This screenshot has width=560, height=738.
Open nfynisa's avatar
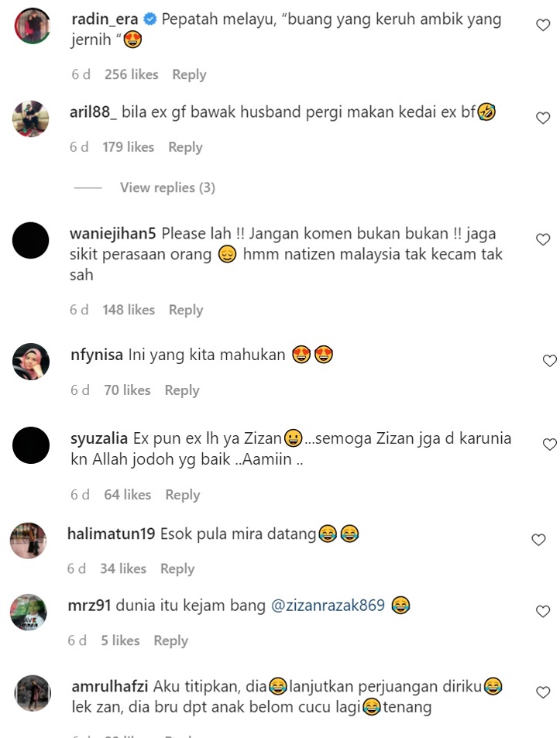coord(30,362)
